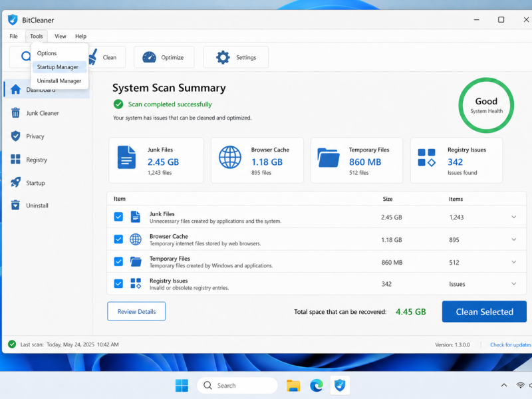Uncheck the Temporary Files checkbox
Screen dimensions: 532x399
[x=118, y=261]
